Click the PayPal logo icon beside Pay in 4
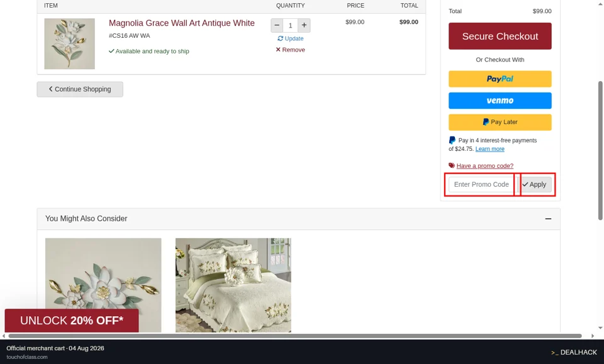 [452, 140]
